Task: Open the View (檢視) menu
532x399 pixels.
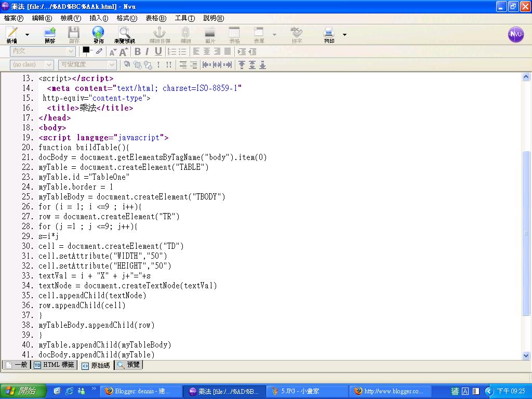Action: coord(71,18)
